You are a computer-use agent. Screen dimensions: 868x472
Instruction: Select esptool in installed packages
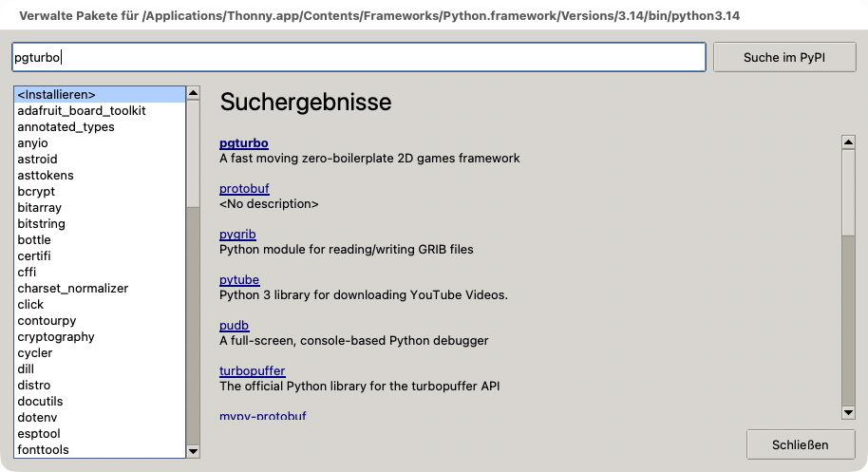39,433
